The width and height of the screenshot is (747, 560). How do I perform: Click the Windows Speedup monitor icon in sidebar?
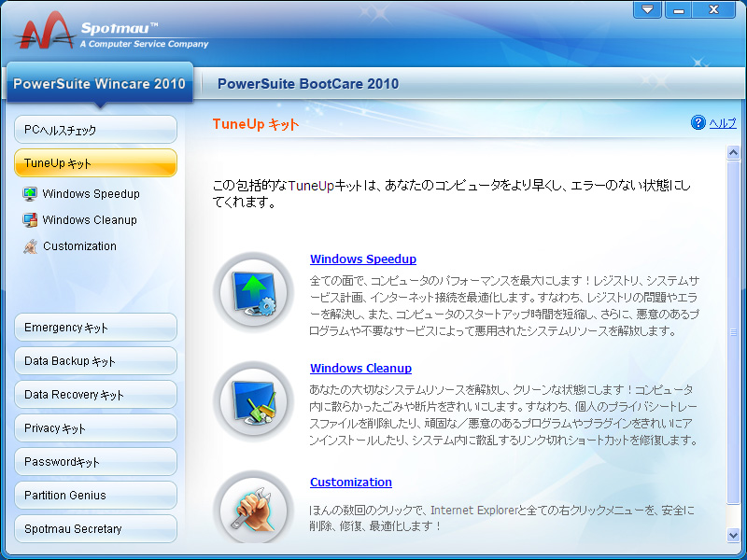(x=30, y=194)
